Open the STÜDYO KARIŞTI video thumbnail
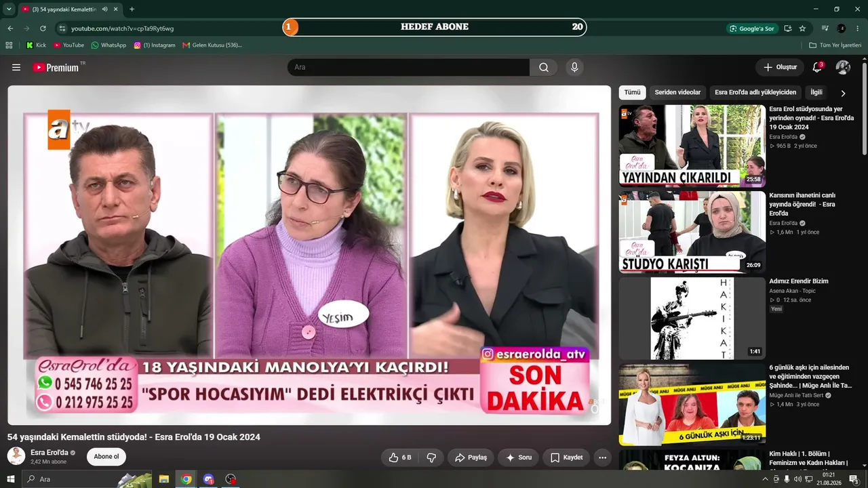The height and width of the screenshot is (488, 868). coord(692,232)
